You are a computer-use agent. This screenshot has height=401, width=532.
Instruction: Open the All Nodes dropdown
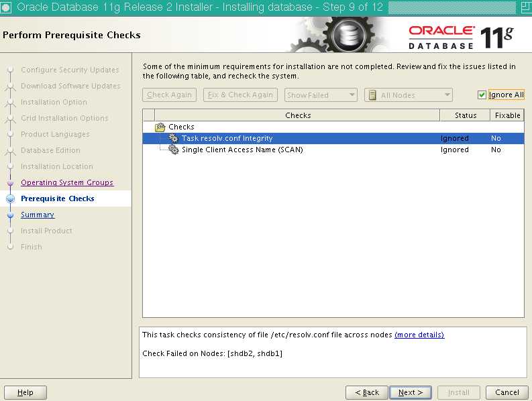pyautogui.click(x=409, y=95)
